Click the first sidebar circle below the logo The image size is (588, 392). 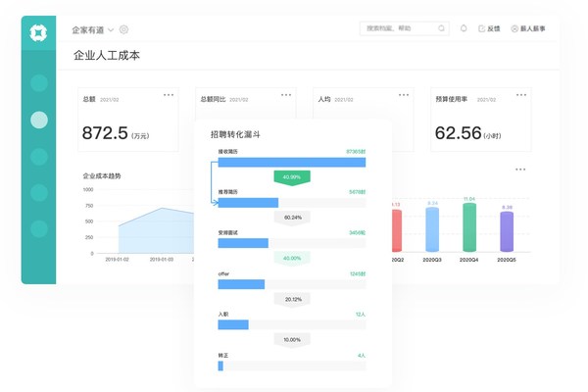[39, 83]
